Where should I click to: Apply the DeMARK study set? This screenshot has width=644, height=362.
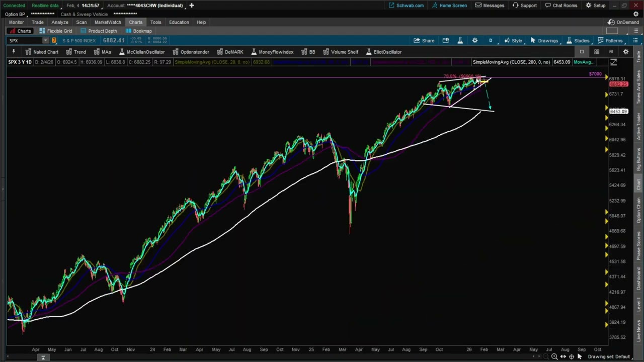pyautogui.click(x=229, y=52)
